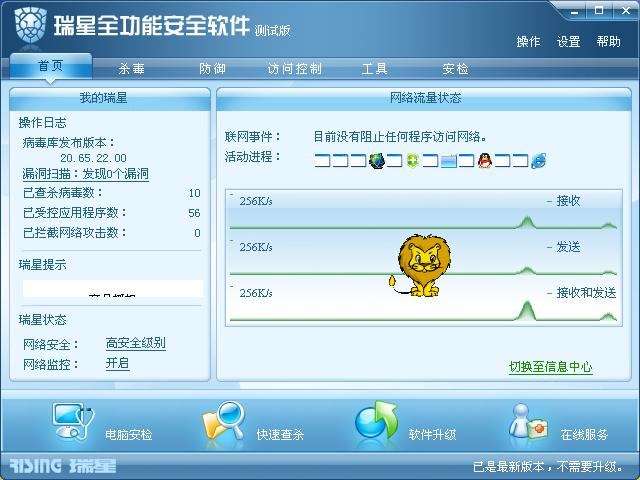This screenshot has width=640, height=480.
Task: Click the QQ penguin process icon
Action: [484, 160]
